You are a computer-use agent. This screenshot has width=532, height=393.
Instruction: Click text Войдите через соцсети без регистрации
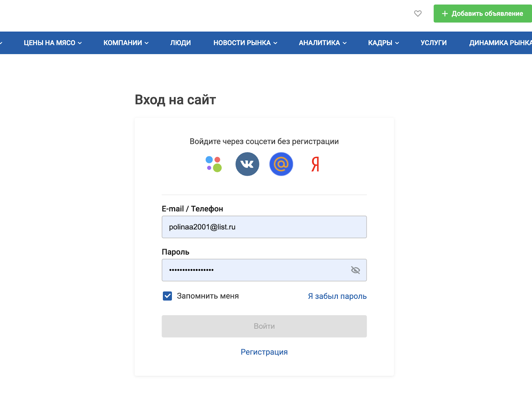264,141
